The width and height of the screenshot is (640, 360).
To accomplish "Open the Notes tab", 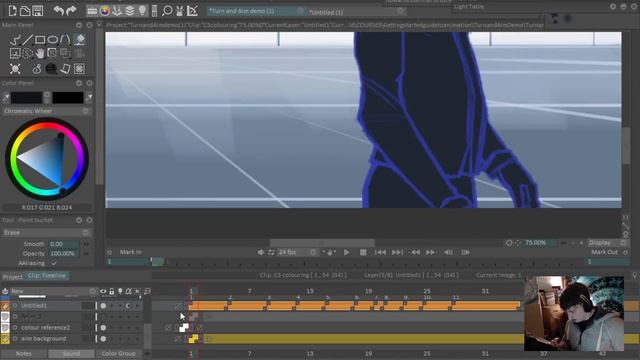I will click(x=23, y=353).
